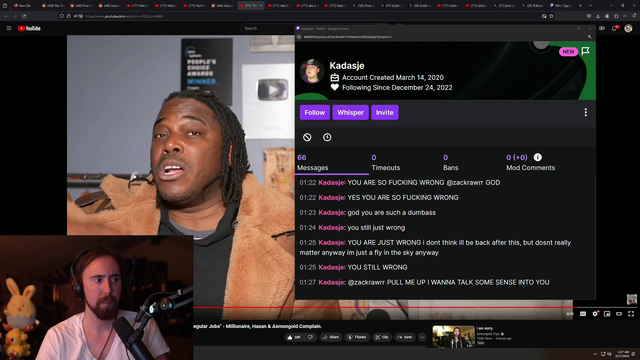This screenshot has width=640, height=360.
Task: Toggle theater mode on the player
Action: click(x=619, y=313)
